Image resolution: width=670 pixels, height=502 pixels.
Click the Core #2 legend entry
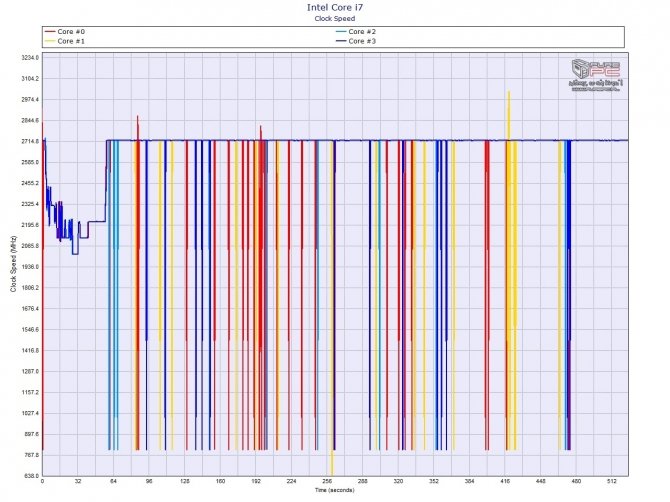(356, 32)
